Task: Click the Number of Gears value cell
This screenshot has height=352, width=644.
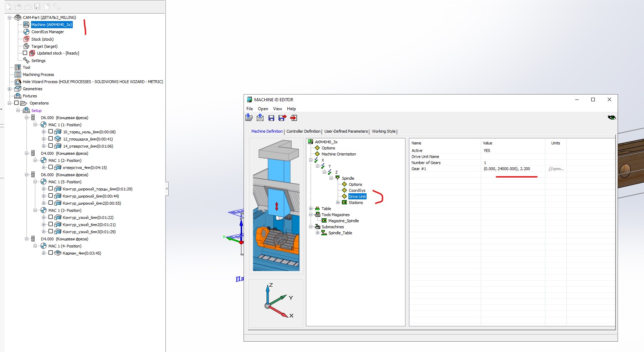Action: (x=513, y=163)
